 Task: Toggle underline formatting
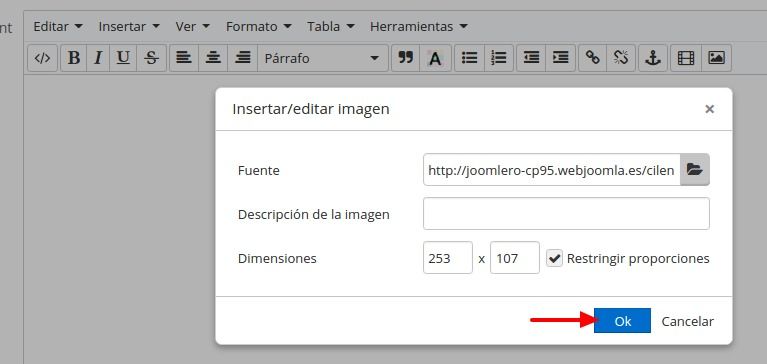coord(123,58)
